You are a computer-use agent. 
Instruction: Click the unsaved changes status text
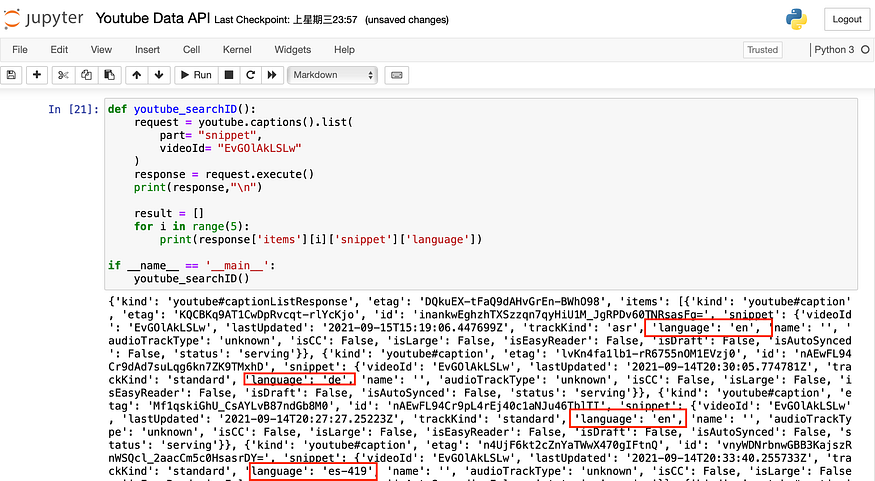point(407,20)
